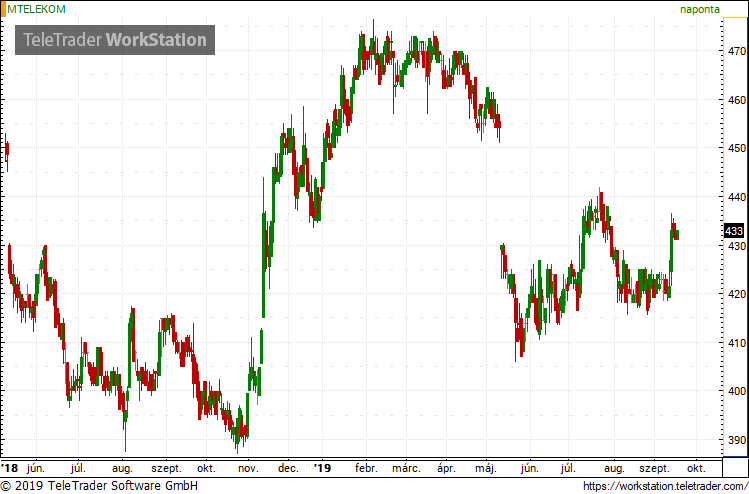This screenshot has width=749, height=494.
Task: Click the '19 year marker on time axis
Action: tap(322, 468)
